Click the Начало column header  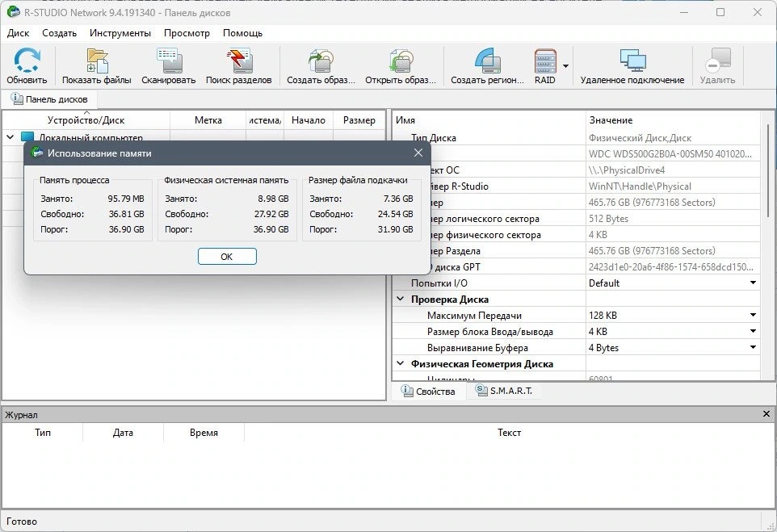coord(309,119)
